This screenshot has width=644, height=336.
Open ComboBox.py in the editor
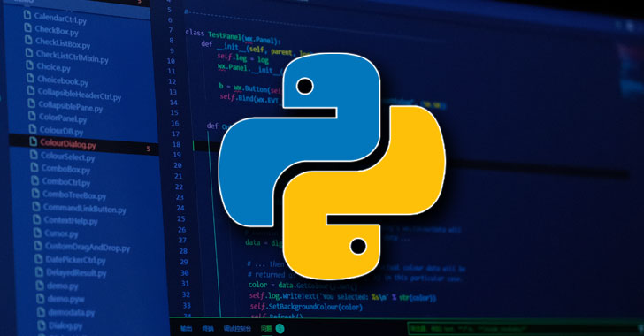tap(65, 168)
